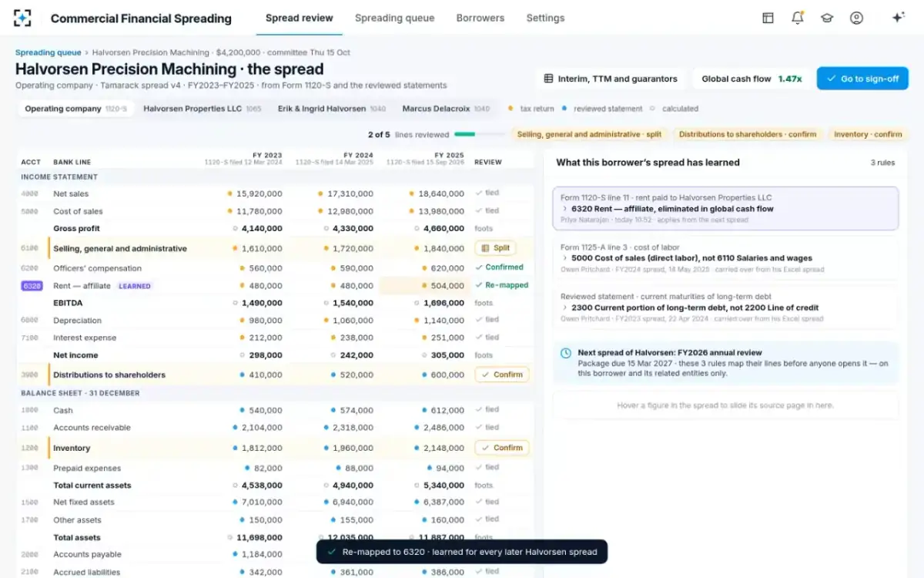Click the clock icon beside Next spread notice
This screenshot has height=578, width=924.
click(x=566, y=353)
